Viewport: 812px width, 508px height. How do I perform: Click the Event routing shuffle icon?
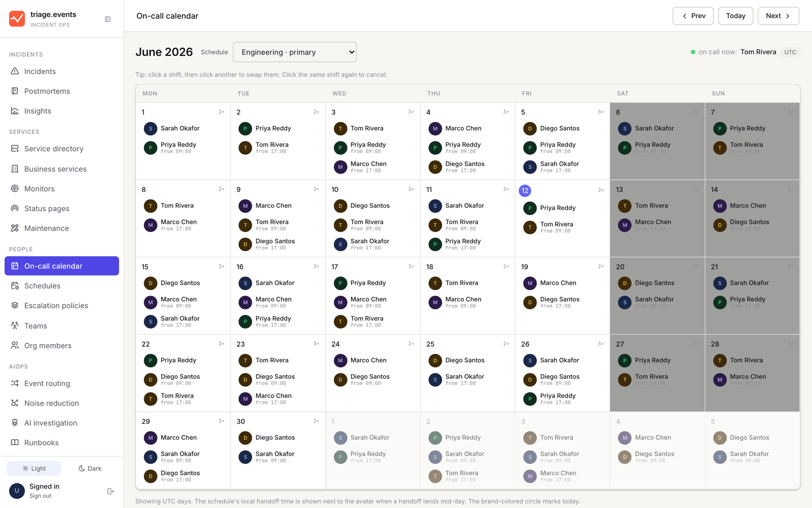15,383
